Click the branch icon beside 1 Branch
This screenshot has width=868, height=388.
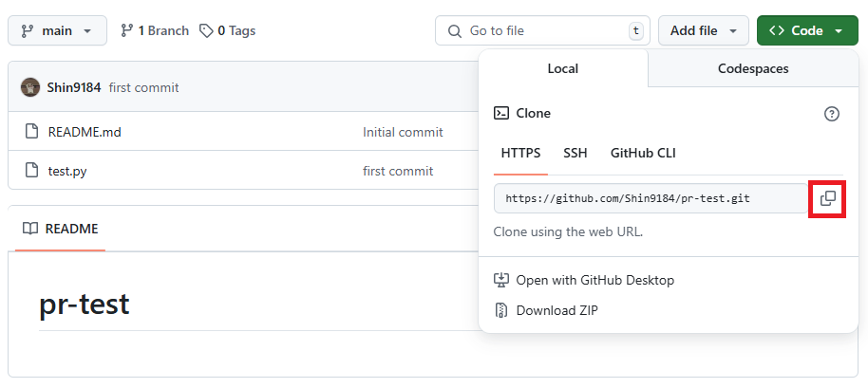(127, 30)
